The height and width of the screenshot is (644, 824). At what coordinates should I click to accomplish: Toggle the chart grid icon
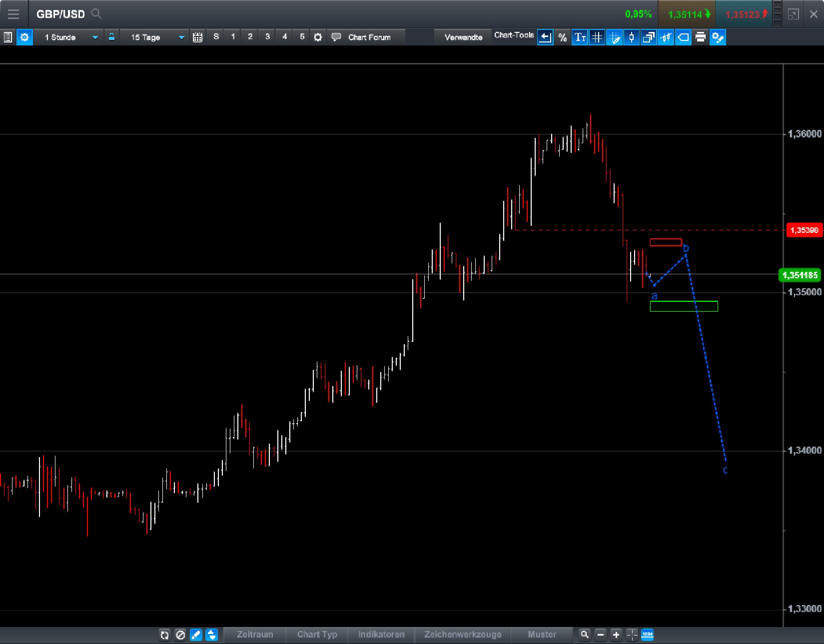pyautogui.click(x=597, y=37)
